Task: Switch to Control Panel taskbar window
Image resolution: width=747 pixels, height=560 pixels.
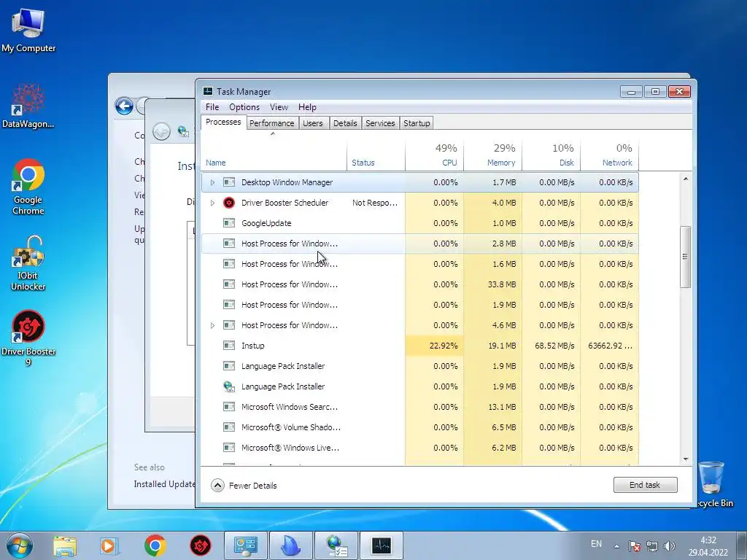Action: (246, 545)
